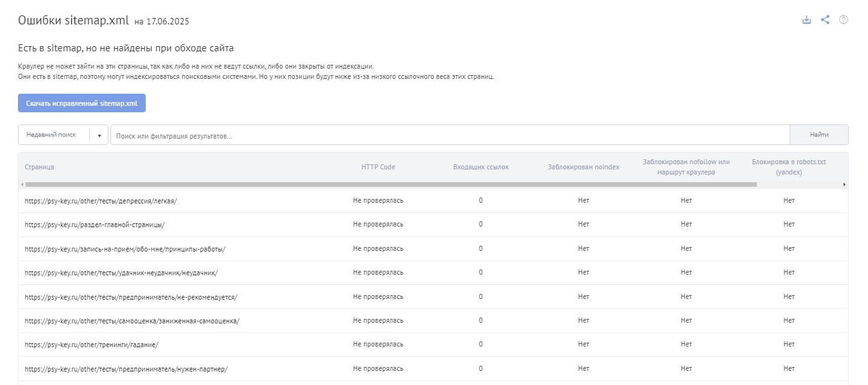Click the report date 17.06.2025
The image size is (868, 385).
(x=168, y=22)
